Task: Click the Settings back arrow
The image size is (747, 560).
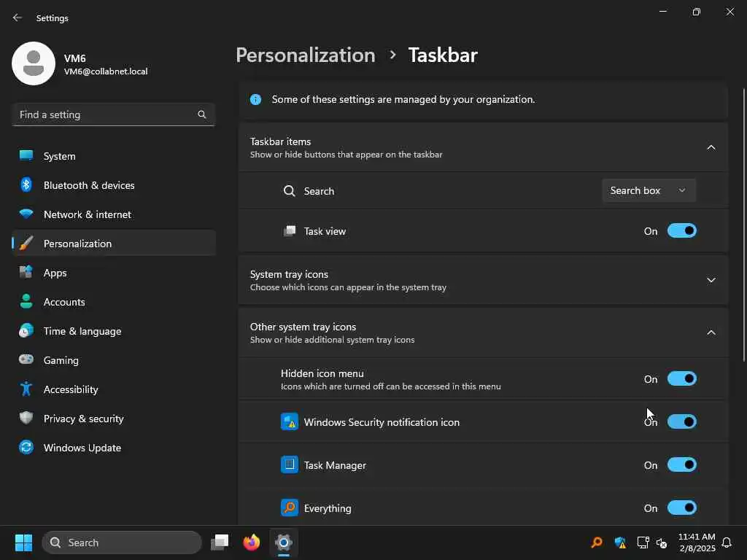Action: click(18, 18)
